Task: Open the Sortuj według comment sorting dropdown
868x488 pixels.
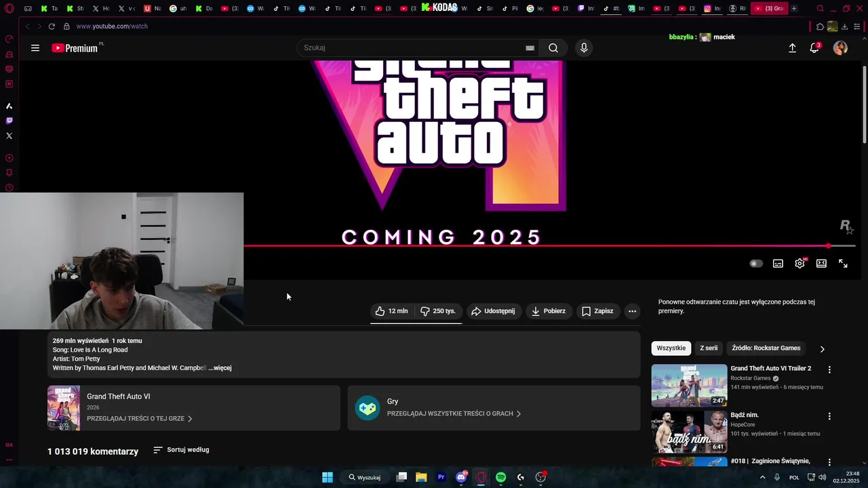Action: coord(181,450)
